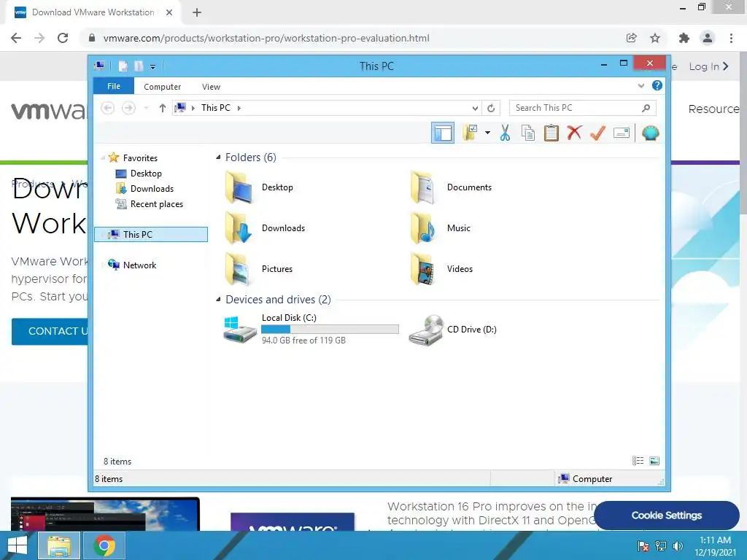
Task: Collapse the Favorites tree node
Action: [102, 157]
